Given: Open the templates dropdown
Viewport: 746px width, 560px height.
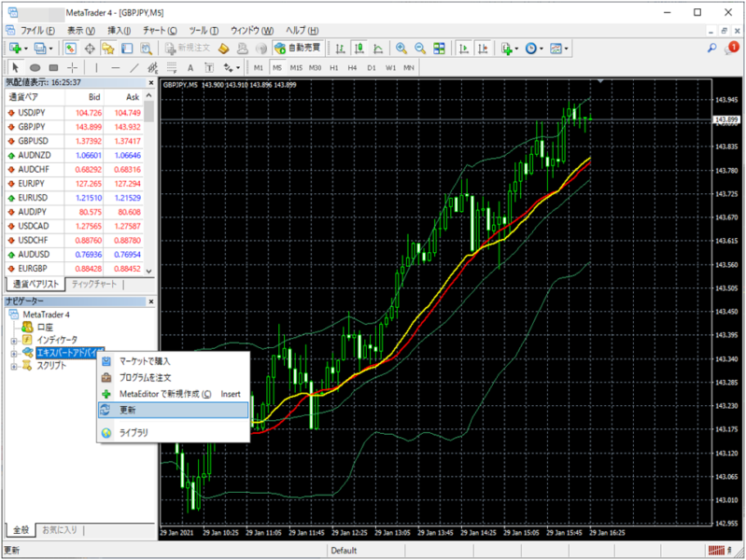Looking at the screenshot, I should (x=558, y=49).
